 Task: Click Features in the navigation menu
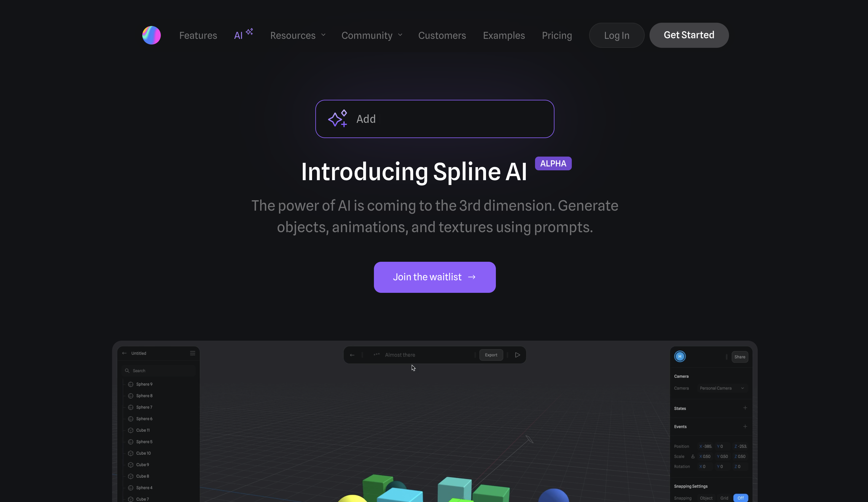198,35
